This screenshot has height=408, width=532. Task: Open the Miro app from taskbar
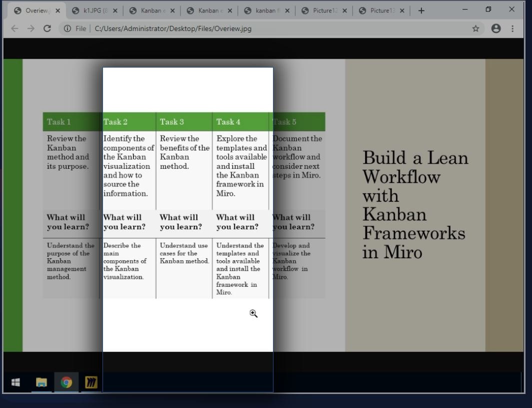(x=91, y=382)
